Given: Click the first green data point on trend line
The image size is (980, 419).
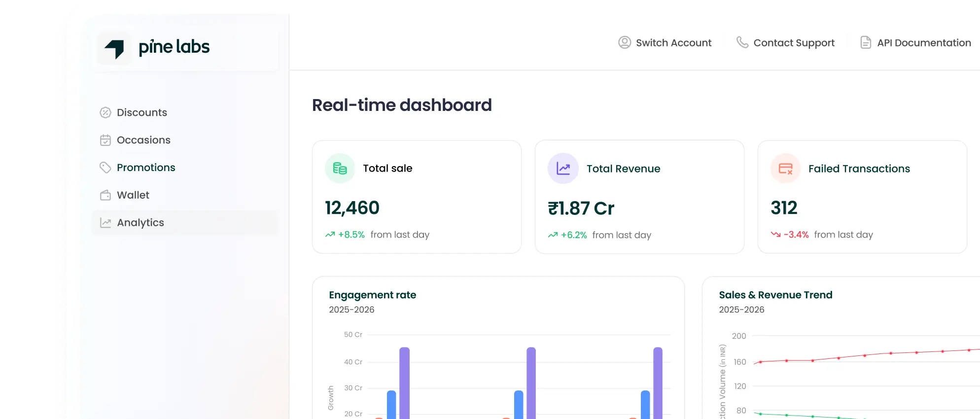Looking at the screenshot, I should pyautogui.click(x=761, y=414).
